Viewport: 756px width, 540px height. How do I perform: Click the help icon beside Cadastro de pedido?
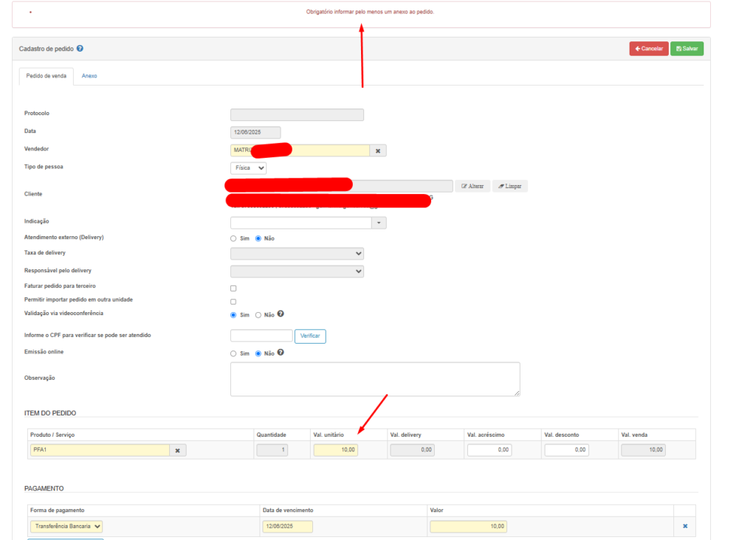click(80, 49)
